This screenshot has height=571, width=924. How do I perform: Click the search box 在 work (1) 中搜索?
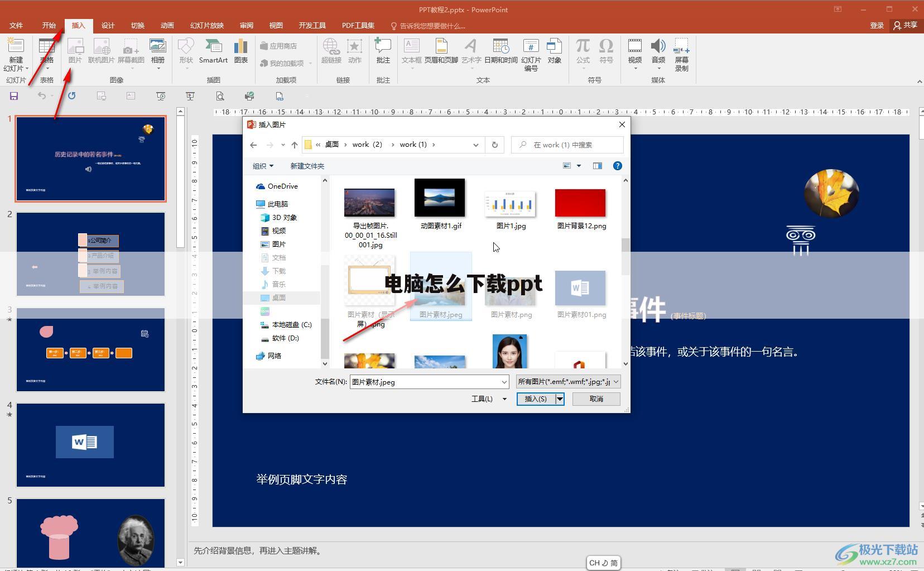click(x=567, y=145)
